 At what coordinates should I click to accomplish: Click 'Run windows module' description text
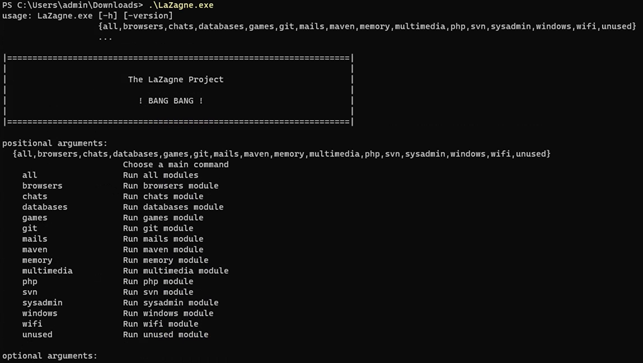[168, 313]
